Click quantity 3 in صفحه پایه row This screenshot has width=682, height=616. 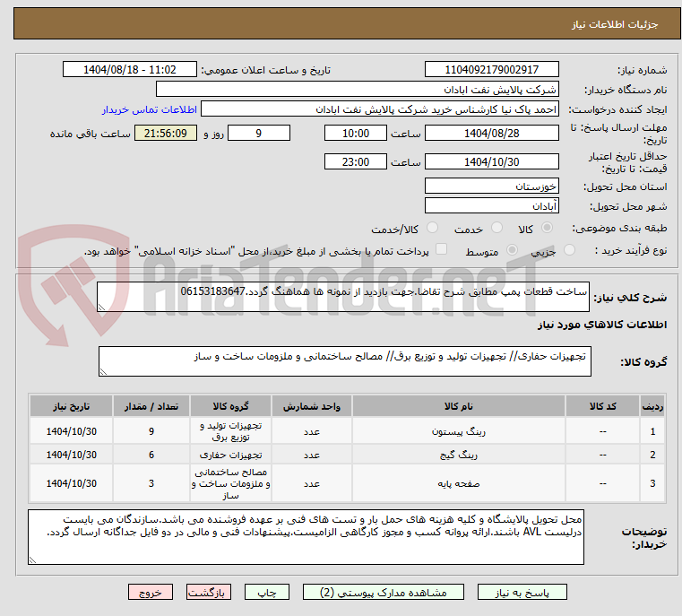[151, 484]
